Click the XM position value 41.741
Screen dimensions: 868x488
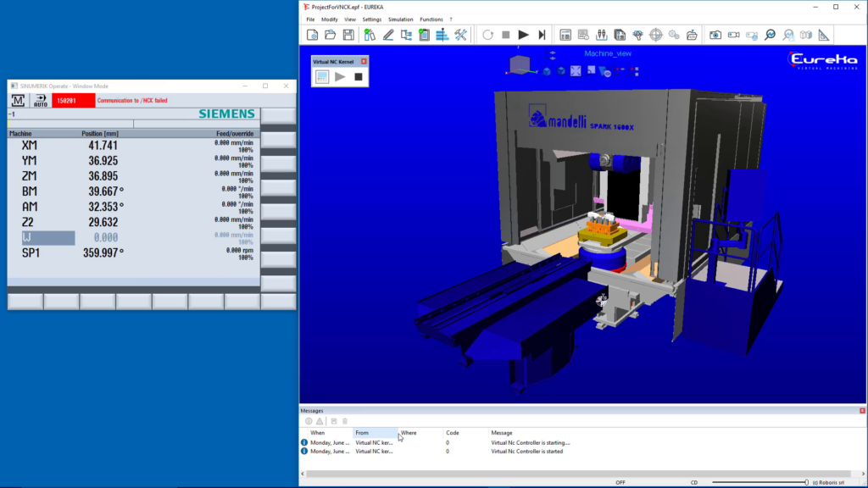(x=103, y=146)
